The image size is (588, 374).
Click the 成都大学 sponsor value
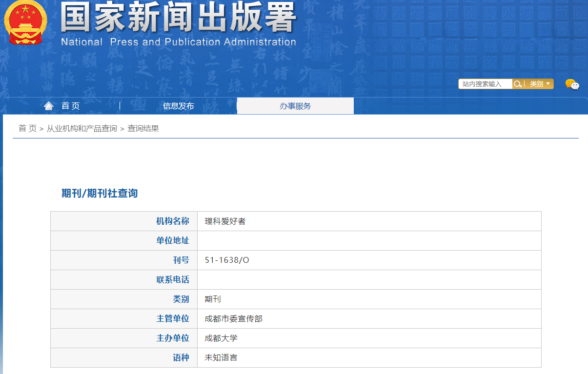[x=221, y=338]
